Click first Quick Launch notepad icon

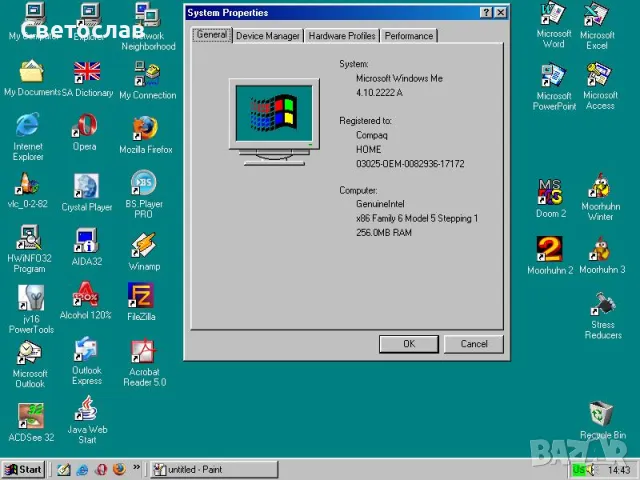click(63, 469)
